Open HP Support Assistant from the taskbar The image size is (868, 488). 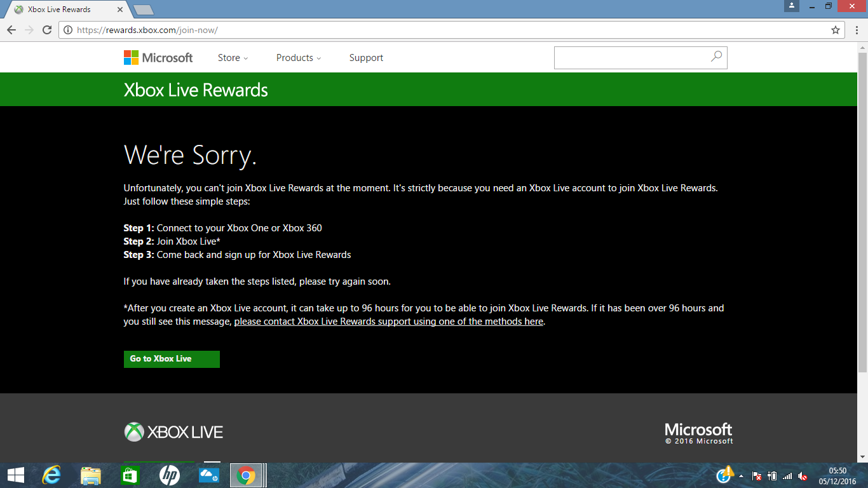pyautogui.click(x=170, y=475)
